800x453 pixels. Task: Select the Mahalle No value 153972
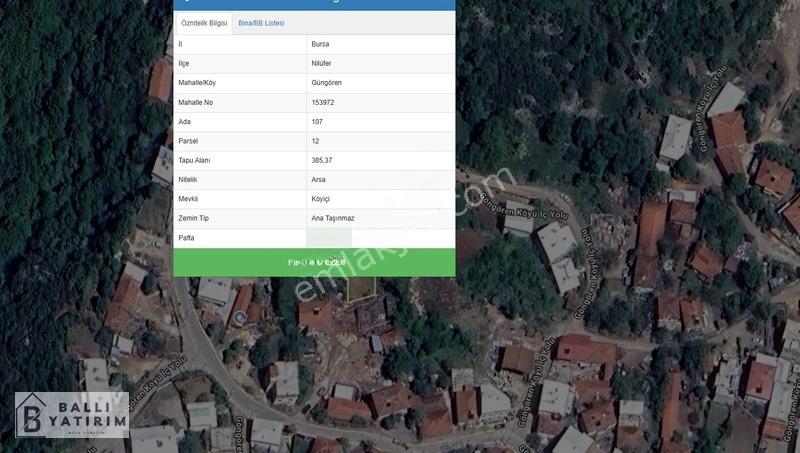[x=323, y=103]
